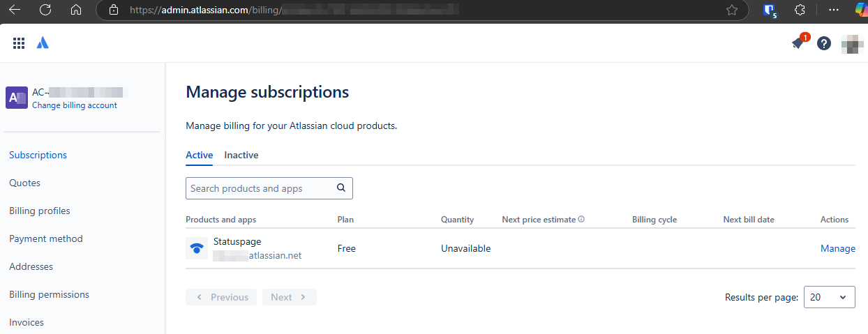Image resolution: width=868 pixels, height=334 pixels.
Task: Click the disabled Previous page button
Action: point(221,297)
